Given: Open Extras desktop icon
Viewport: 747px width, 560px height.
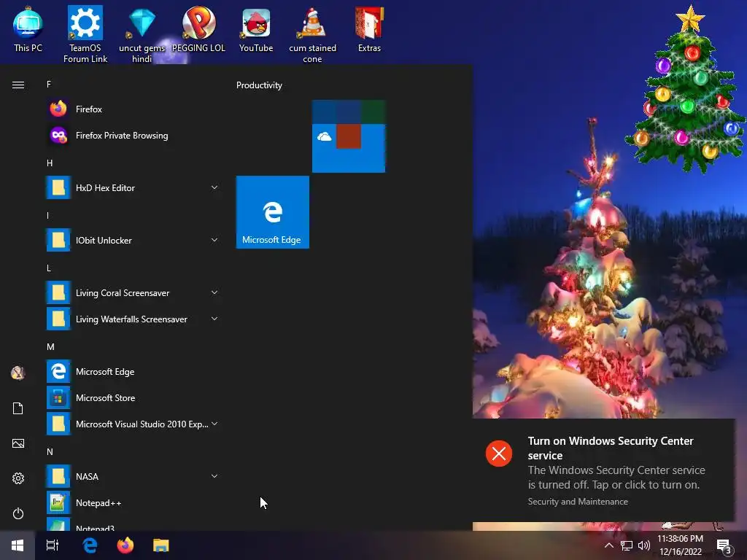Looking at the screenshot, I should (369, 29).
